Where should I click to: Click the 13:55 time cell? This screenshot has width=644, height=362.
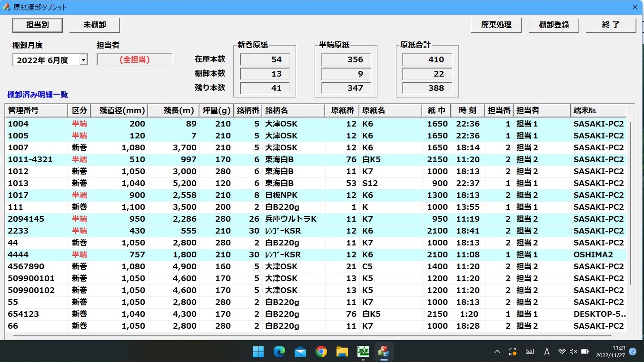pyautogui.click(x=467, y=207)
